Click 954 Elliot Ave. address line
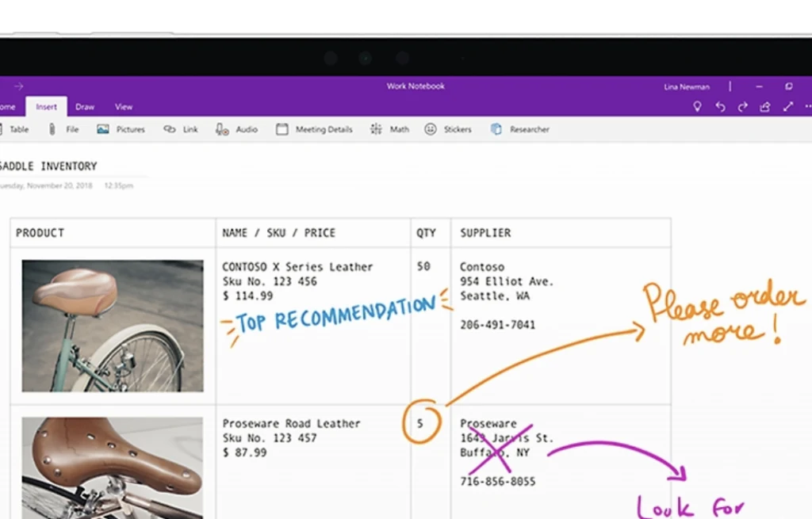Screen dimensions: 812x519 click(507, 281)
